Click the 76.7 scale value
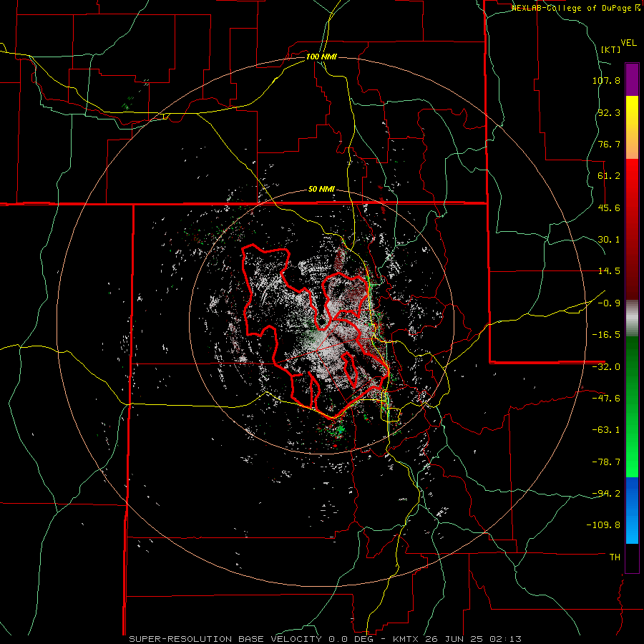Image resolution: width=644 pixels, height=644 pixels. click(x=609, y=144)
